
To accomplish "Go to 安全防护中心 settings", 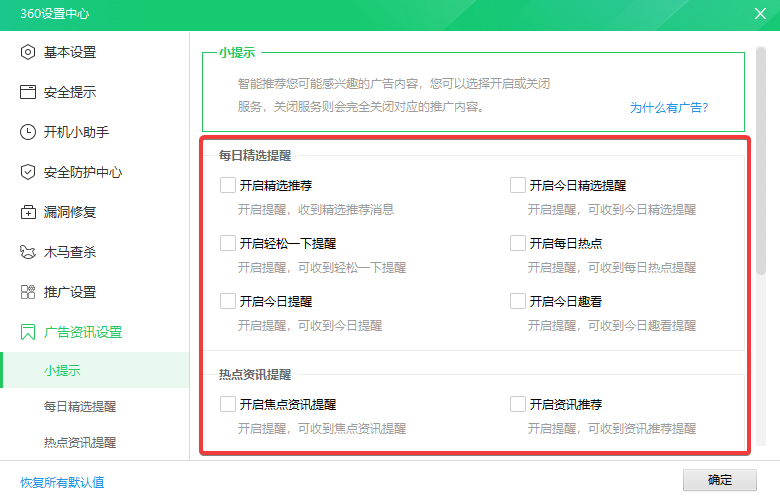I will [83, 172].
